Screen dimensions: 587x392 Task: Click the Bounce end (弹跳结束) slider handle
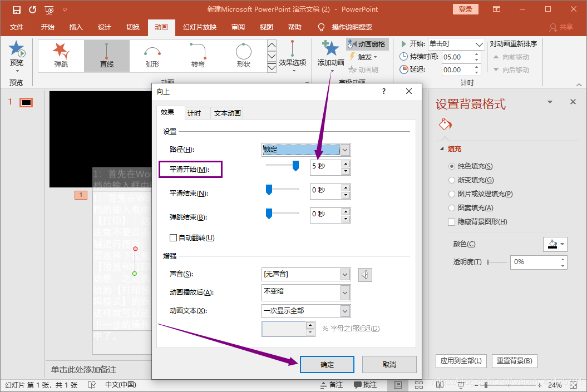click(x=269, y=214)
